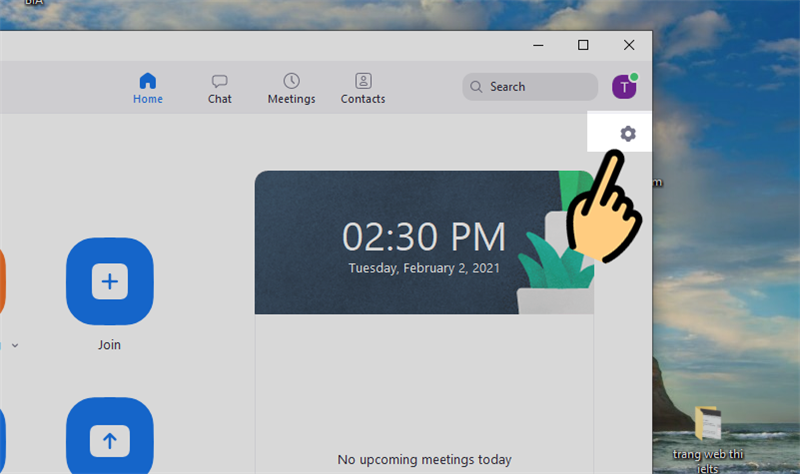Switch to the Meetings tab

pyautogui.click(x=291, y=88)
